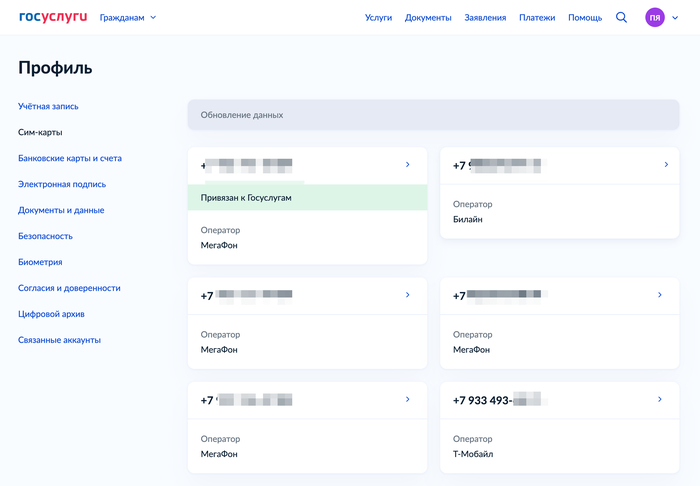Open the Безопасность section
This screenshot has width=700, height=486.
(x=45, y=236)
